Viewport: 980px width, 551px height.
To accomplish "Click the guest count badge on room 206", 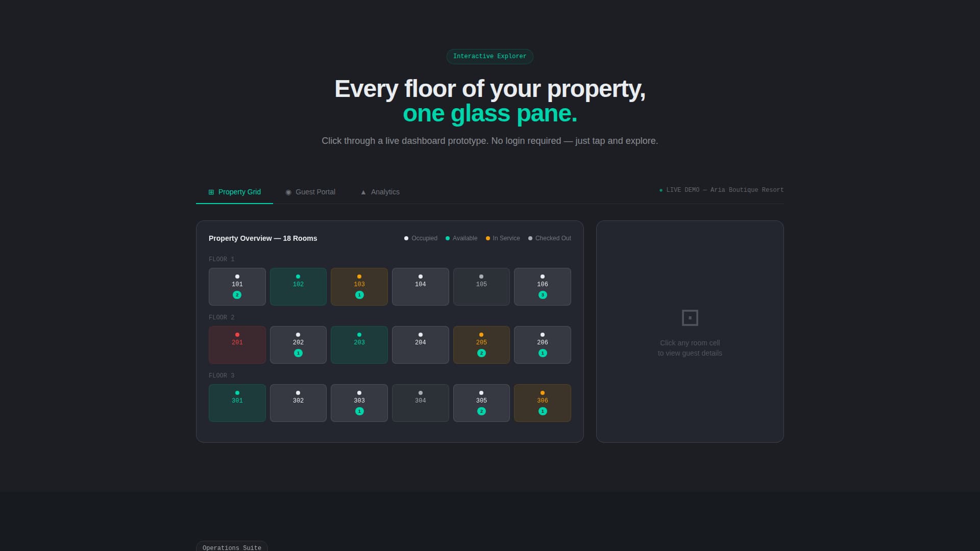I will [x=543, y=353].
